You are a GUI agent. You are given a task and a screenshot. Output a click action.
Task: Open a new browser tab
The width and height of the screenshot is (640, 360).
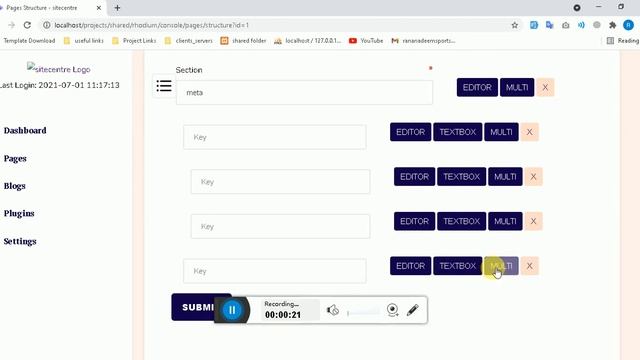[x=117, y=8]
